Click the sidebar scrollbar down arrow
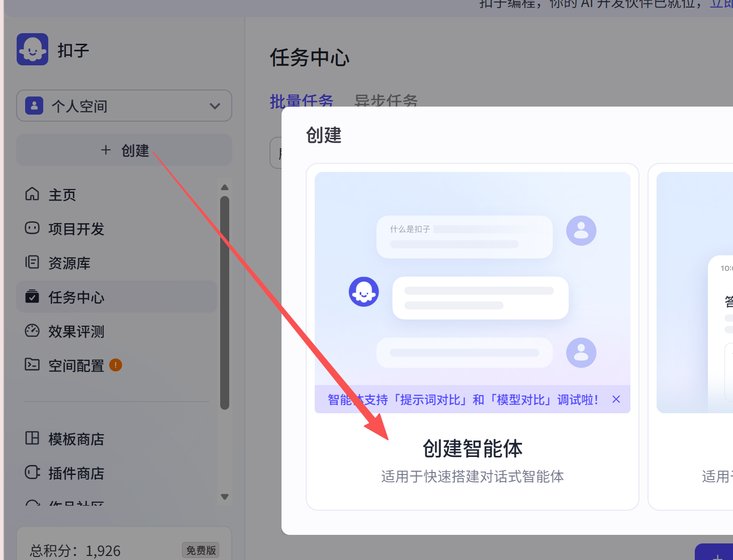Image resolution: width=733 pixels, height=560 pixels. coord(225,497)
